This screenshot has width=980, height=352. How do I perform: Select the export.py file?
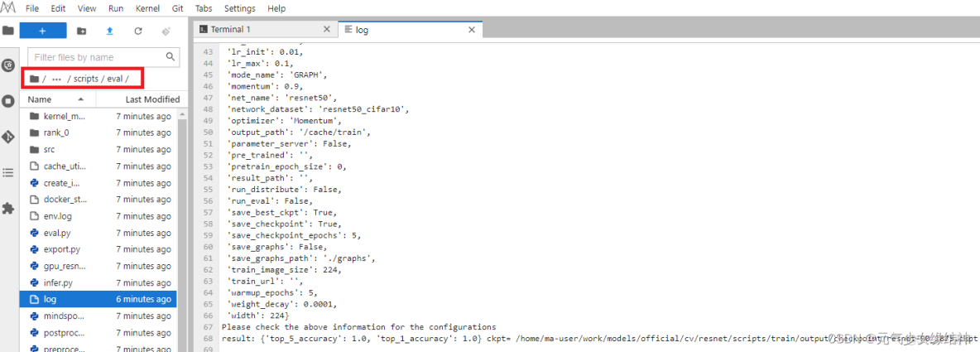[98, 249]
